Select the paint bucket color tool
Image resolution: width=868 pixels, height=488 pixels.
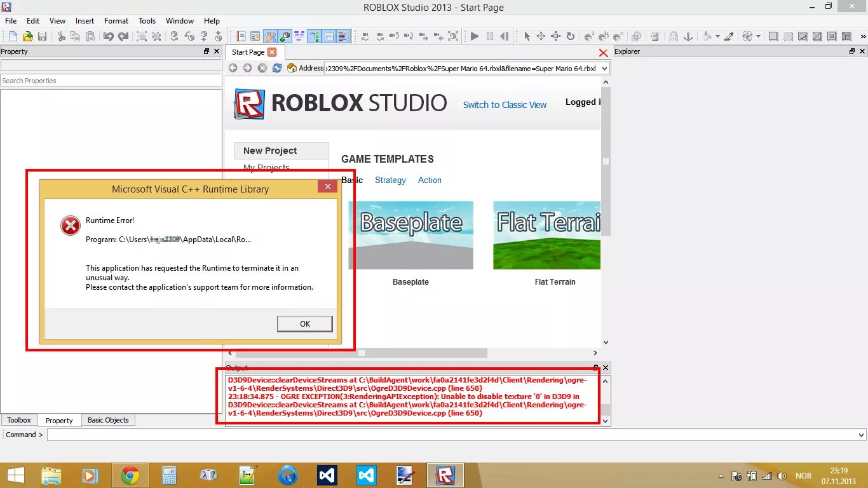707,37
